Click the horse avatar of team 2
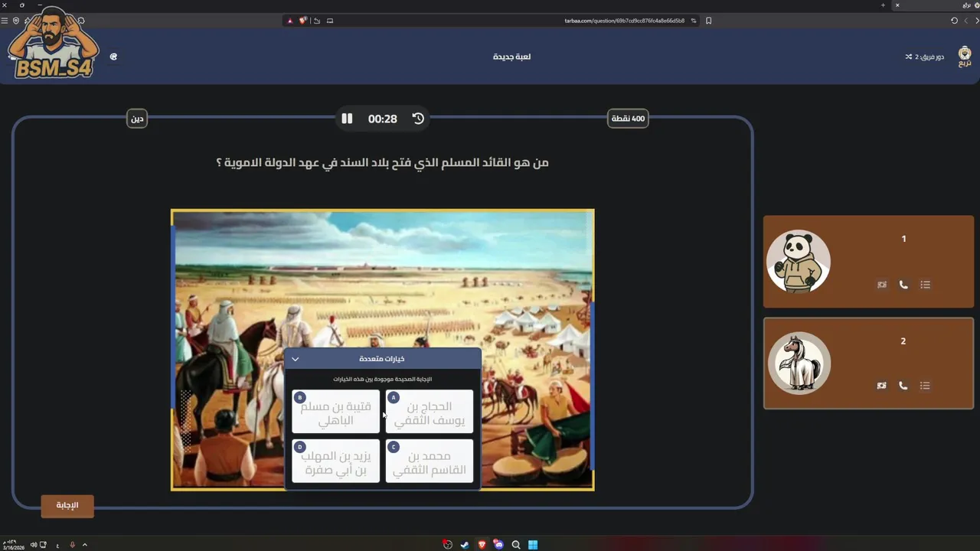This screenshot has width=980, height=551. pos(799,364)
